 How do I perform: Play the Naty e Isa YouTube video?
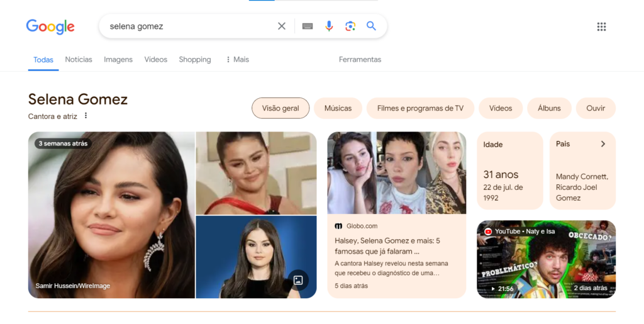coord(547,259)
